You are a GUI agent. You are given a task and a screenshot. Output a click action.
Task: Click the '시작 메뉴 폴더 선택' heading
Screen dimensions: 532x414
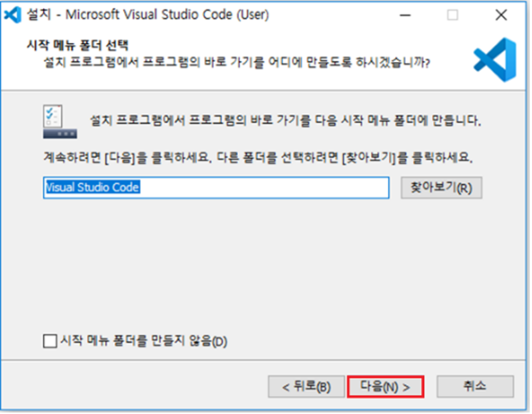[x=78, y=45]
